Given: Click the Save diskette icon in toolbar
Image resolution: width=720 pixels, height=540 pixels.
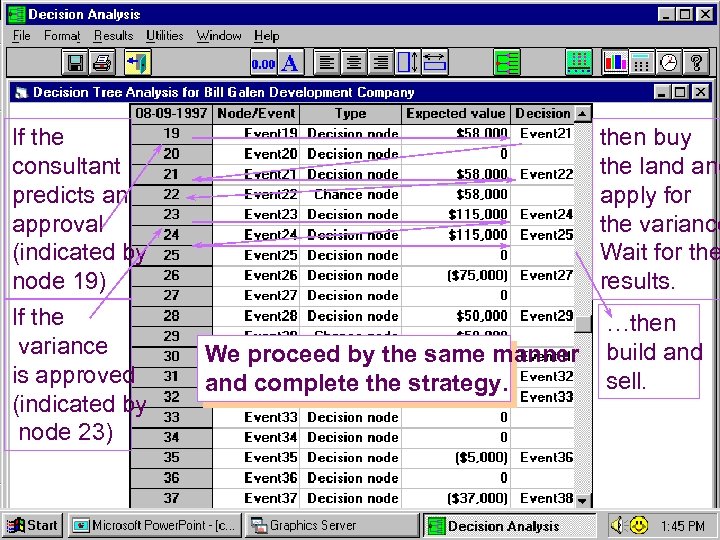Looking at the screenshot, I should click(x=75, y=62).
